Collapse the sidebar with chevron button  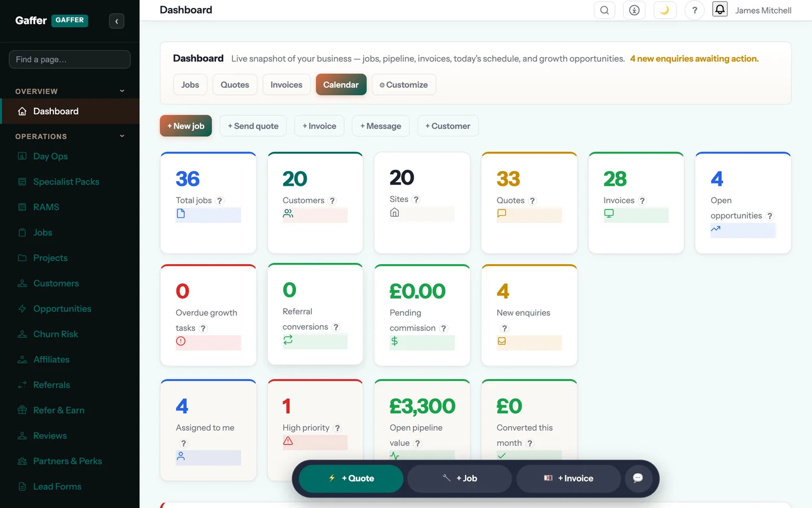[x=117, y=21]
